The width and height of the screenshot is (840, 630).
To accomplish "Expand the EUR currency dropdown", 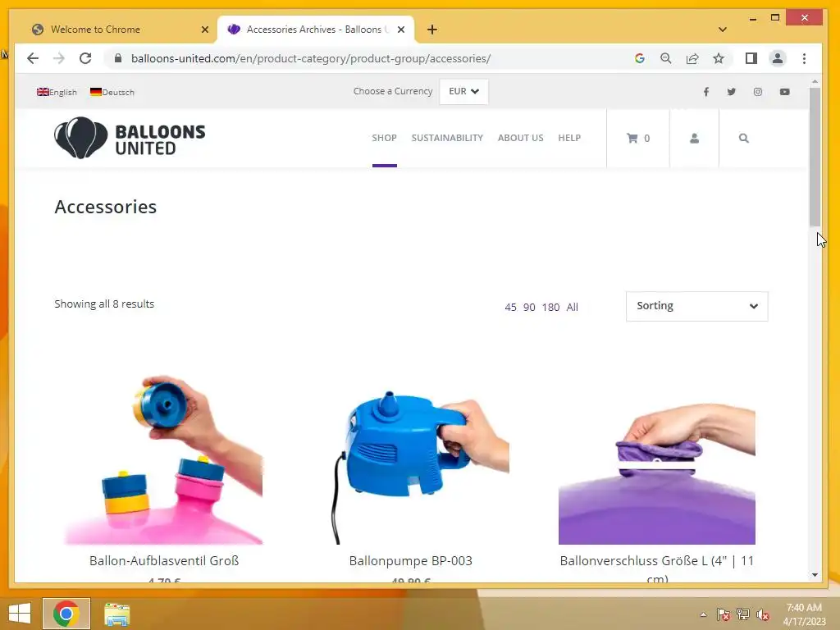I will tap(463, 92).
